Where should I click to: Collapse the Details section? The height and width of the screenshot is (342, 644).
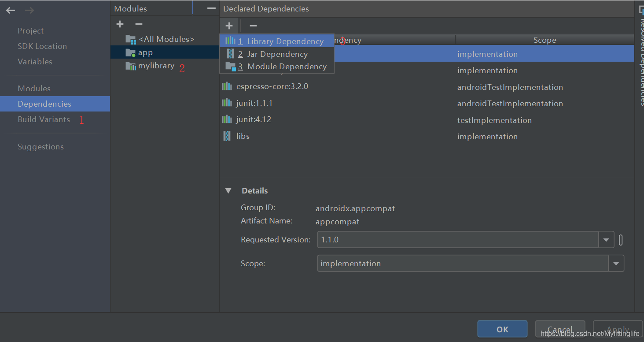coord(228,191)
